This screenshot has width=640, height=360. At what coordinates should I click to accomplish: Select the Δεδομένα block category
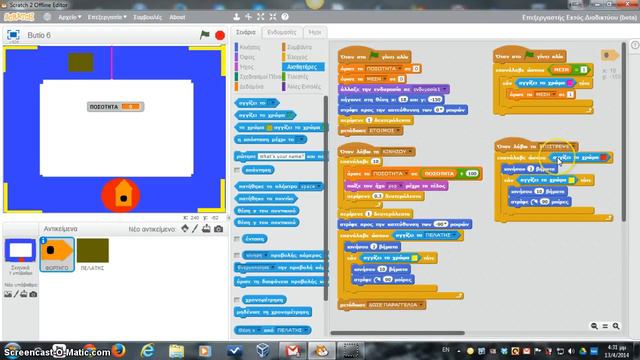coord(251,87)
